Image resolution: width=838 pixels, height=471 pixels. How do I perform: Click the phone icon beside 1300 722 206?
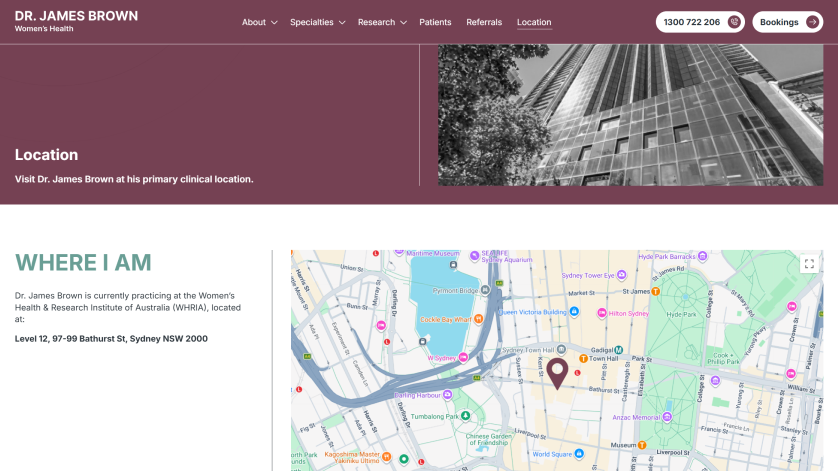coord(734,22)
